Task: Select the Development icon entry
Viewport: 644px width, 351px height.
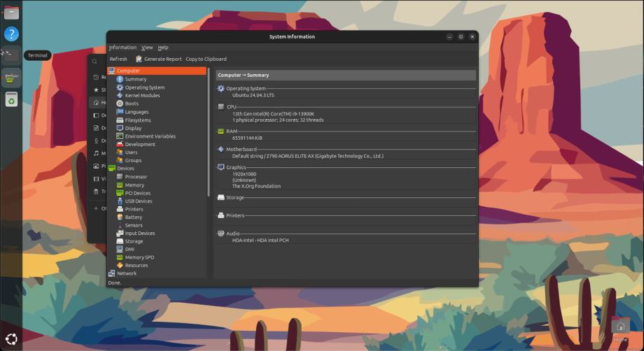Action: pos(120,144)
